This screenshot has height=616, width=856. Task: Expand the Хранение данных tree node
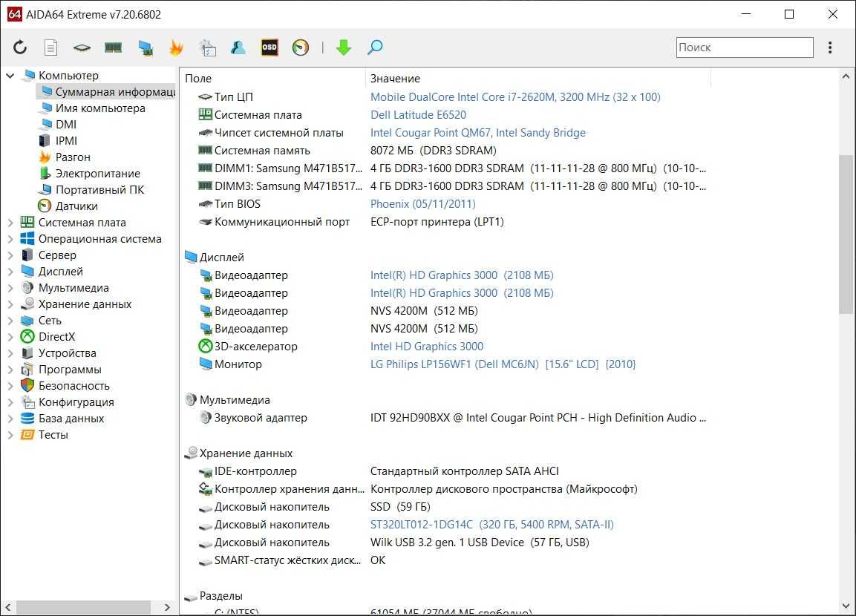[10, 304]
